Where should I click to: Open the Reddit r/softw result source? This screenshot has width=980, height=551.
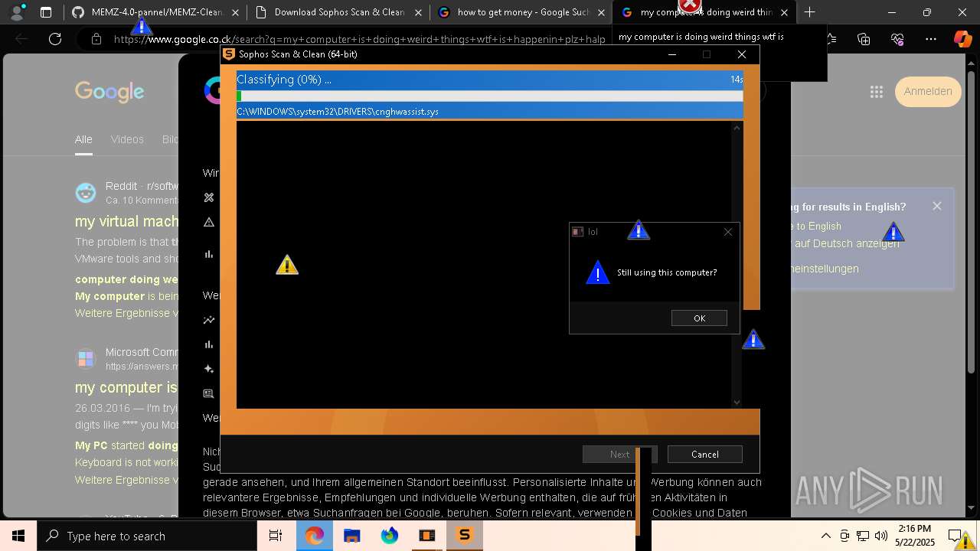(x=142, y=186)
